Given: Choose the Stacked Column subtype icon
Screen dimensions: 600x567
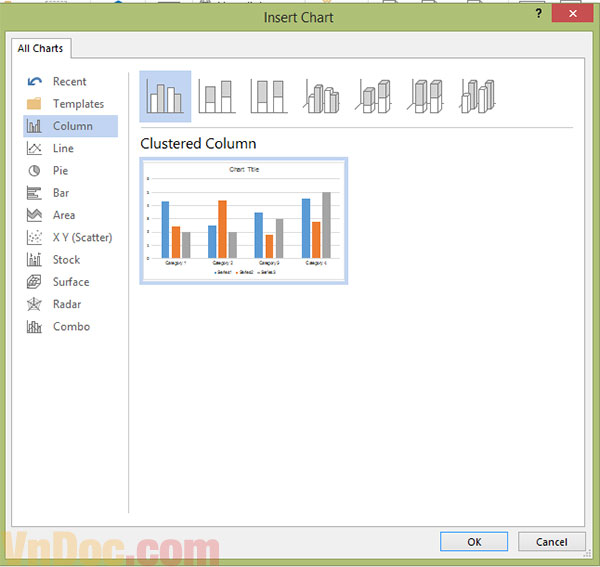Looking at the screenshot, I should 217,96.
